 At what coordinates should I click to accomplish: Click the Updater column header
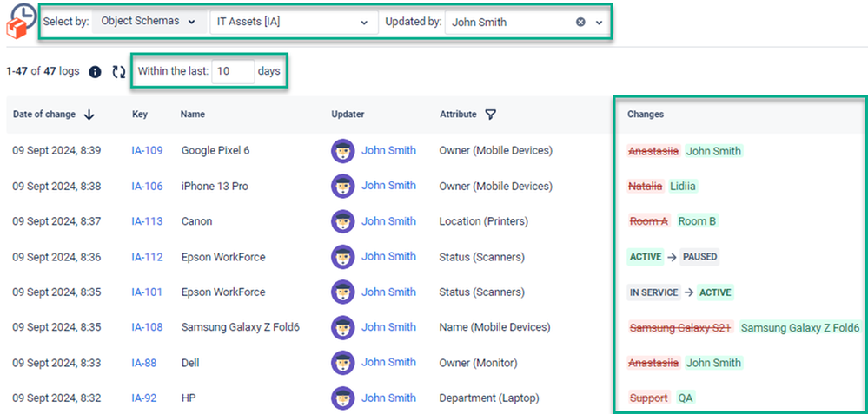point(348,115)
